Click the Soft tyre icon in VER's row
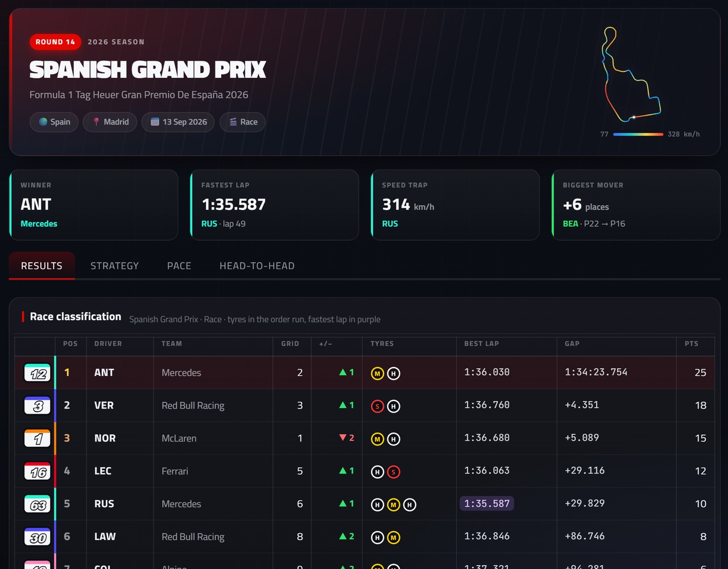The width and height of the screenshot is (728, 569). (378, 406)
